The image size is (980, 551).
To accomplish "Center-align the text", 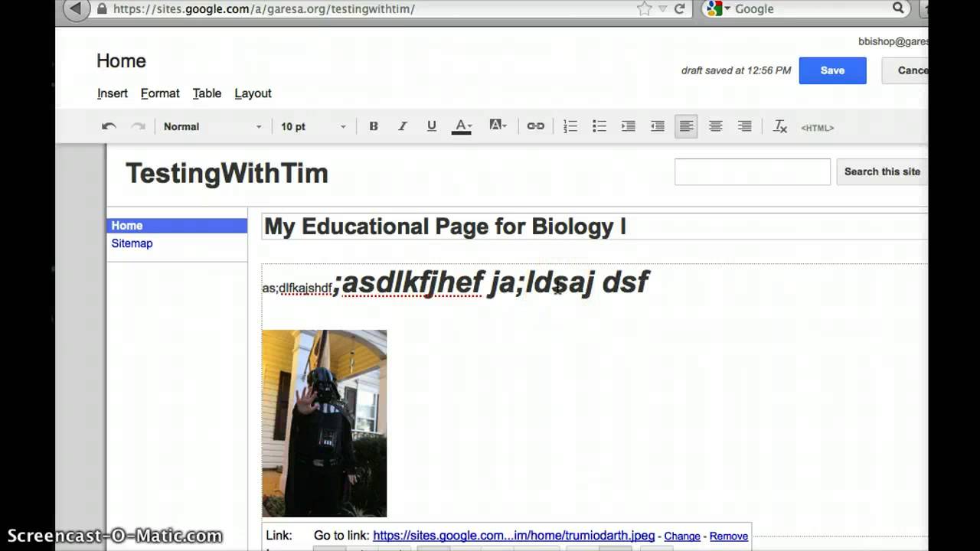I will coord(716,126).
